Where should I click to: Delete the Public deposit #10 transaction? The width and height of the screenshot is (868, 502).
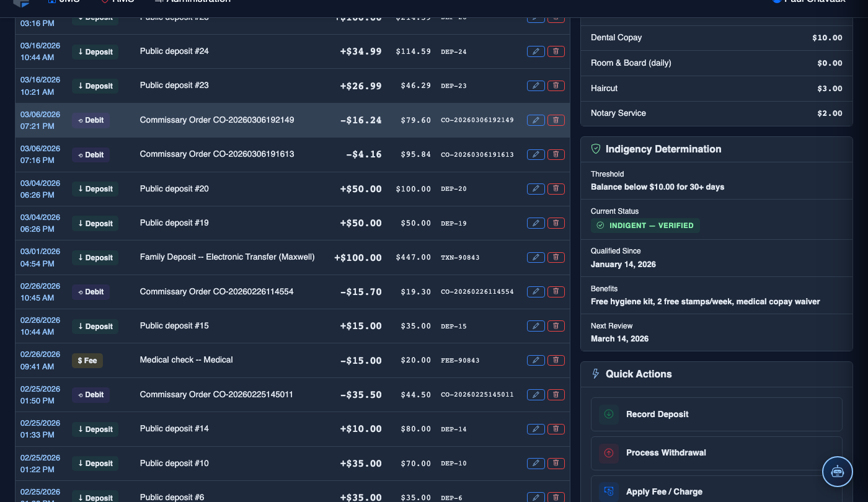point(556,463)
